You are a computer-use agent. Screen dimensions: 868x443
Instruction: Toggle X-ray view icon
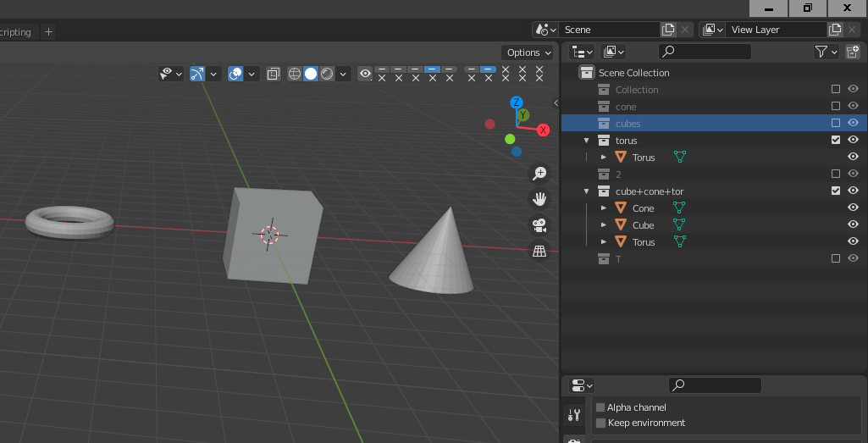coord(273,74)
